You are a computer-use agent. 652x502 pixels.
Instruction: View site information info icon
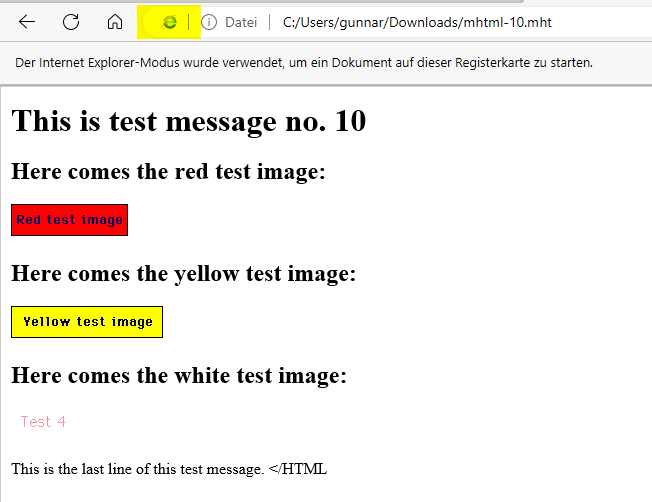[209, 22]
